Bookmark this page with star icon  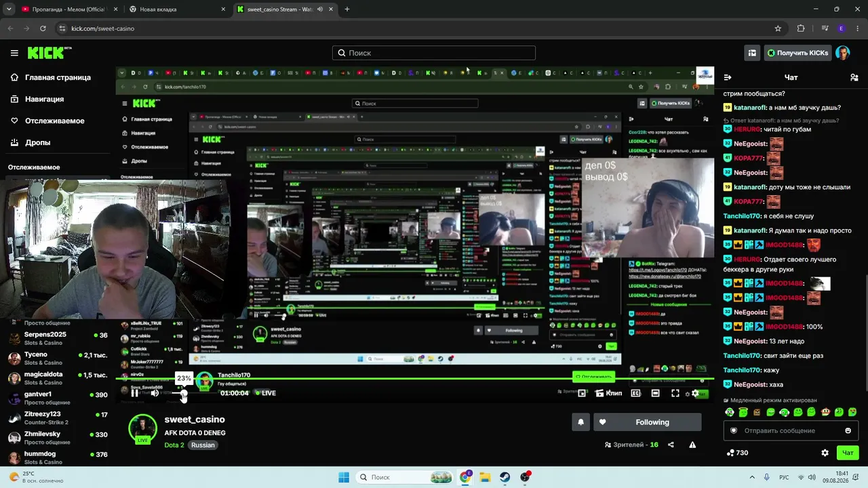pyautogui.click(x=778, y=28)
